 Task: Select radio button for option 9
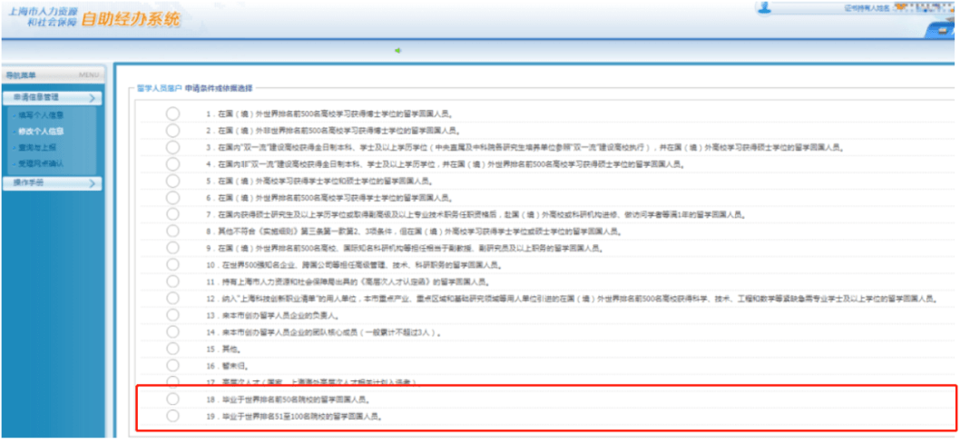click(173, 248)
